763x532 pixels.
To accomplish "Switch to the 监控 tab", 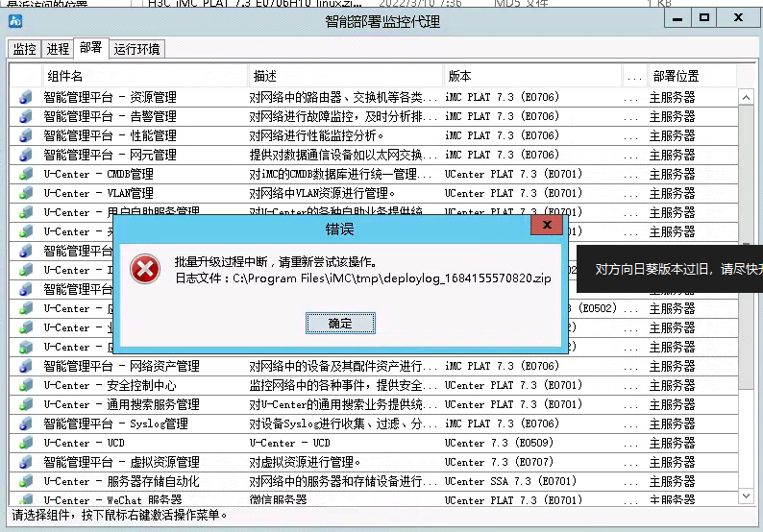I will tap(24, 49).
